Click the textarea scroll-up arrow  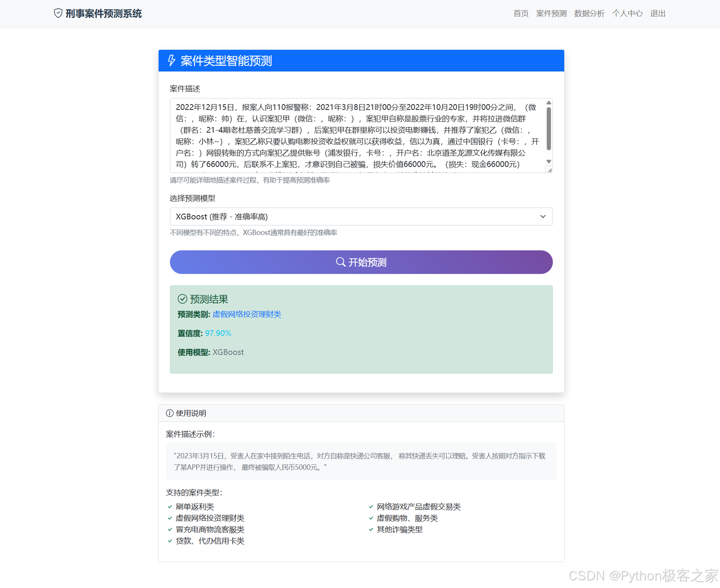[x=548, y=103]
